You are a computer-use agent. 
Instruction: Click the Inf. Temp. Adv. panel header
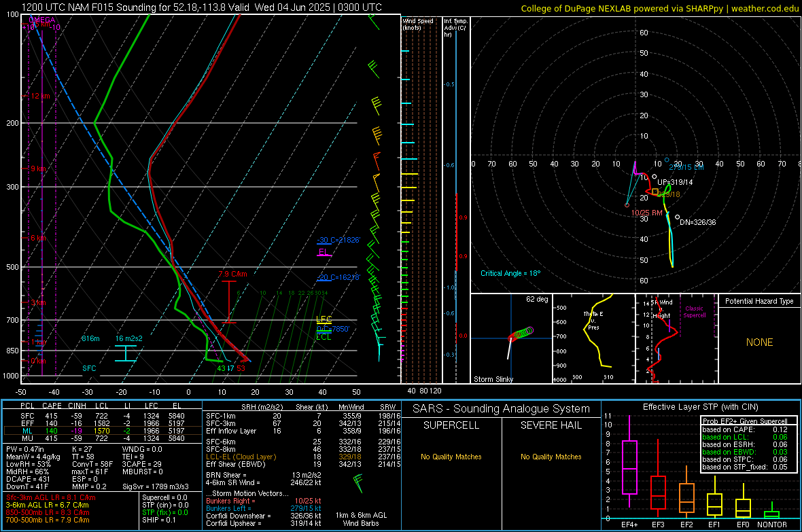point(455,28)
